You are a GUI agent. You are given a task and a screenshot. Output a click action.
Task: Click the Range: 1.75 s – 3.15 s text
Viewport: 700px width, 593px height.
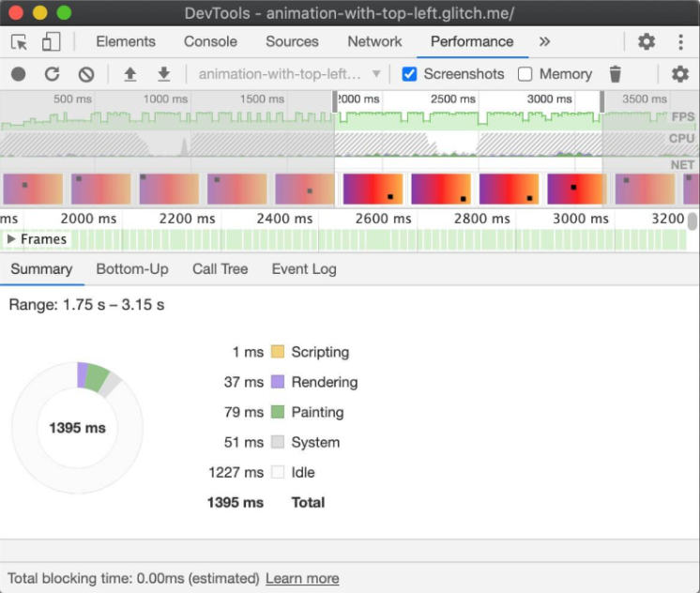pyautogui.click(x=86, y=305)
